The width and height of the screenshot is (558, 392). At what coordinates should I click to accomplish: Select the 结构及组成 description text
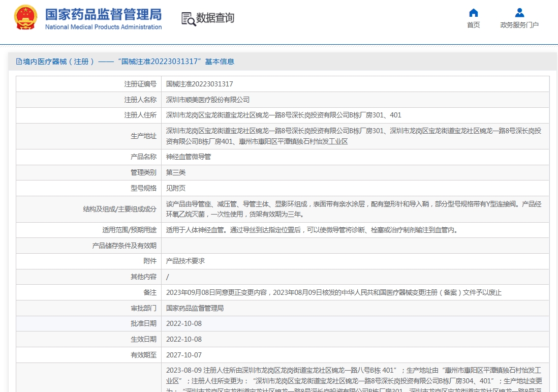pyautogui.click(x=354, y=209)
